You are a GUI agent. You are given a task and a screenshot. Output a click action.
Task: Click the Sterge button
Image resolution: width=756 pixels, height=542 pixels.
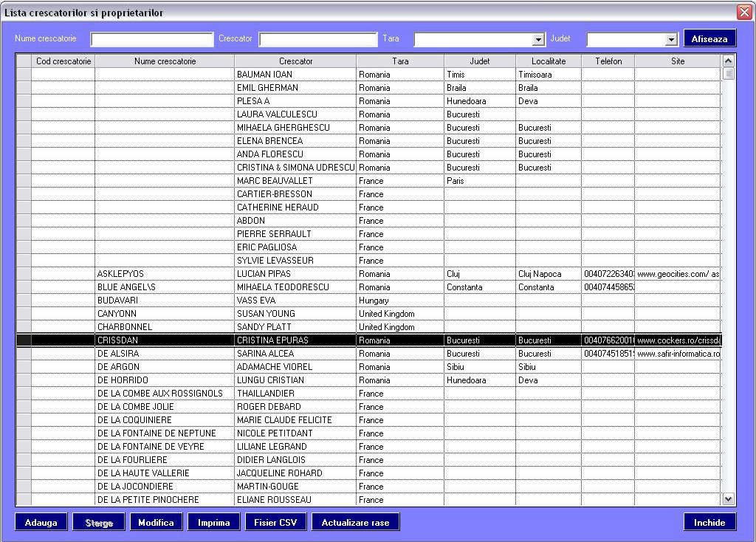(x=99, y=522)
